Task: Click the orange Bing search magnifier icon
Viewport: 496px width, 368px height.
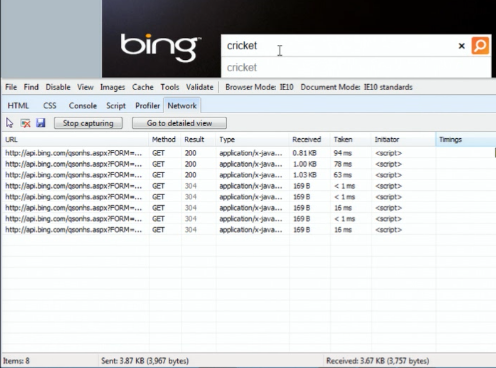Action: pos(480,46)
